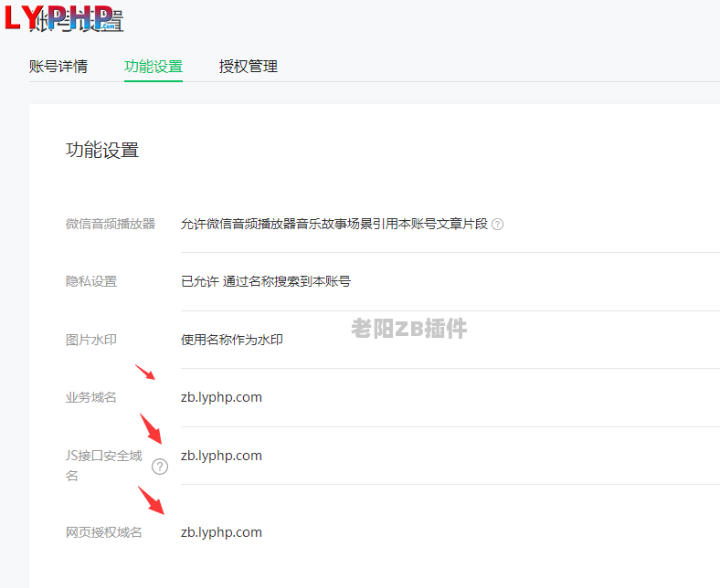Click help icon beside audio player description

click(497, 224)
